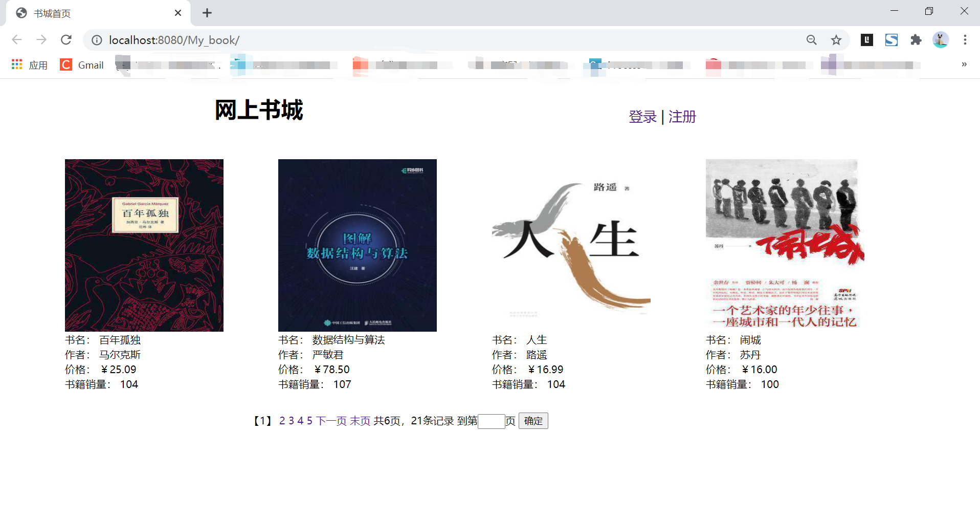980x518 pixels.
Task: Select the 书城首页 browser tab
Action: tap(98, 13)
